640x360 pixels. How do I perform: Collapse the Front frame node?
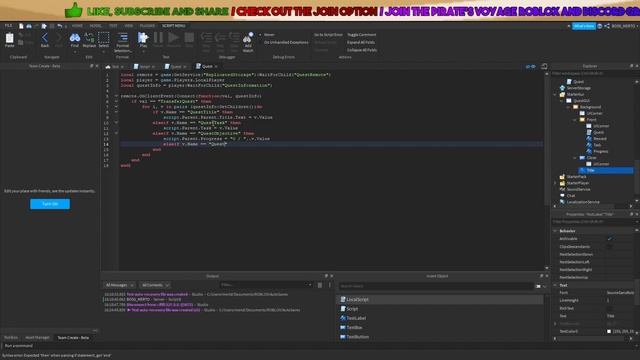tap(575, 120)
